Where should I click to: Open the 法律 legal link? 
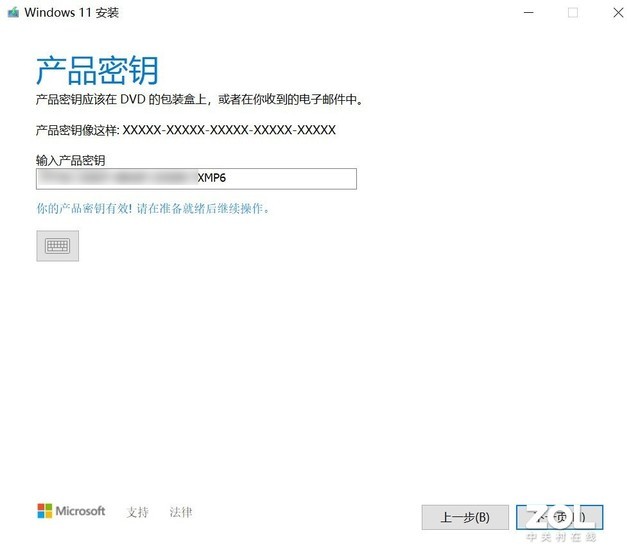click(x=181, y=512)
